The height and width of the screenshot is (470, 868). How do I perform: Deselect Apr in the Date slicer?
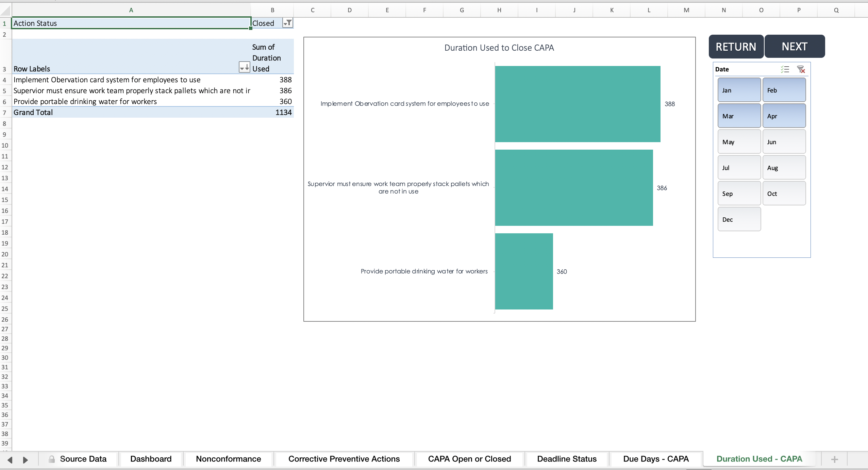pyautogui.click(x=784, y=116)
